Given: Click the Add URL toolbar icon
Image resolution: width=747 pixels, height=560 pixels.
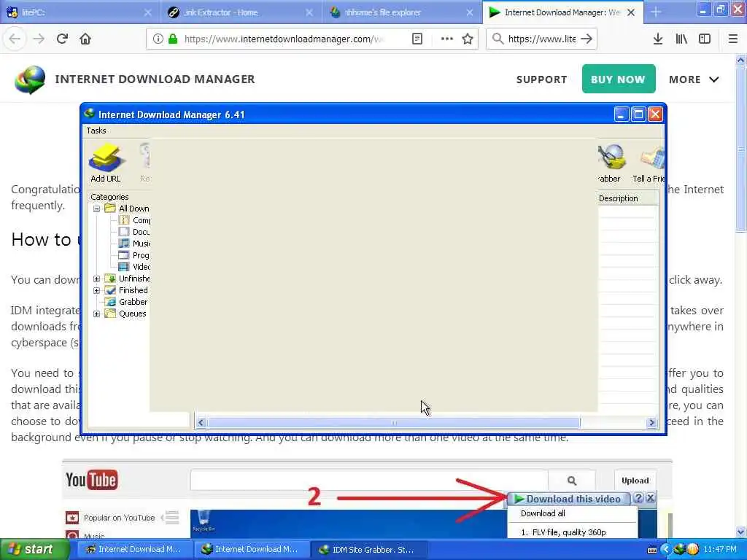Looking at the screenshot, I should coord(106,163).
